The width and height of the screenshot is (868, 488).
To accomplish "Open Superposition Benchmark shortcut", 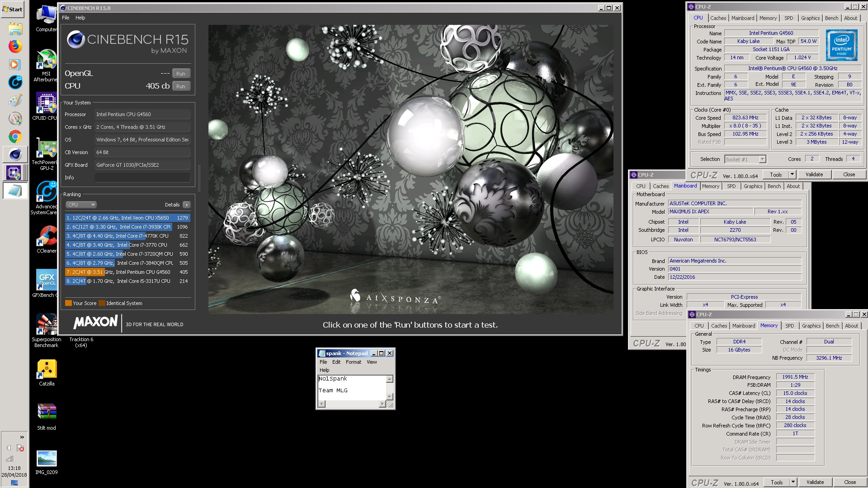I will (46, 331).
